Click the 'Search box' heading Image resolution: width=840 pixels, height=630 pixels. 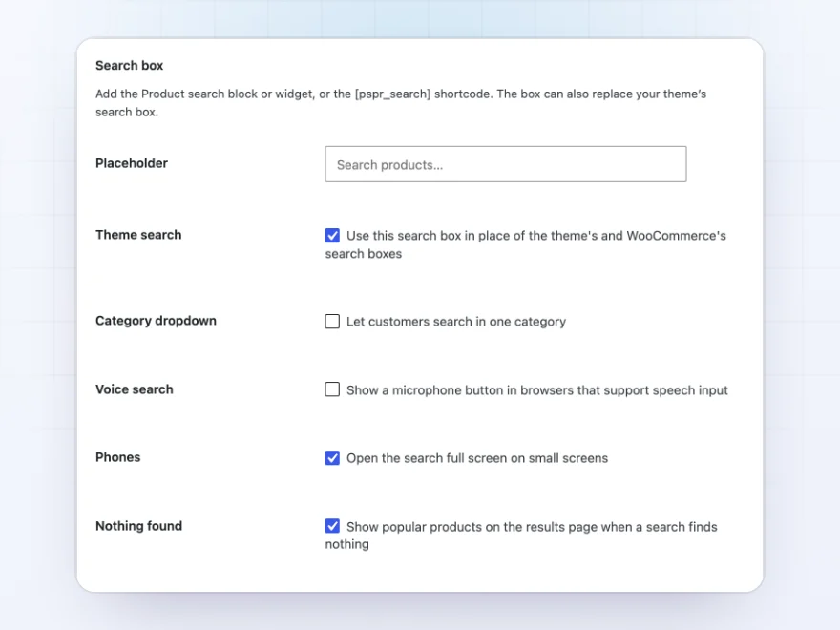point(129,65)
